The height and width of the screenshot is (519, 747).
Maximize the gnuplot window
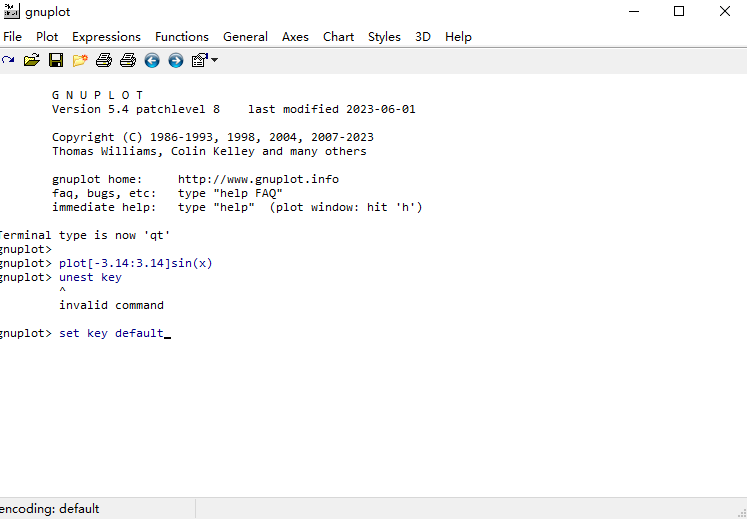point(679,11)
